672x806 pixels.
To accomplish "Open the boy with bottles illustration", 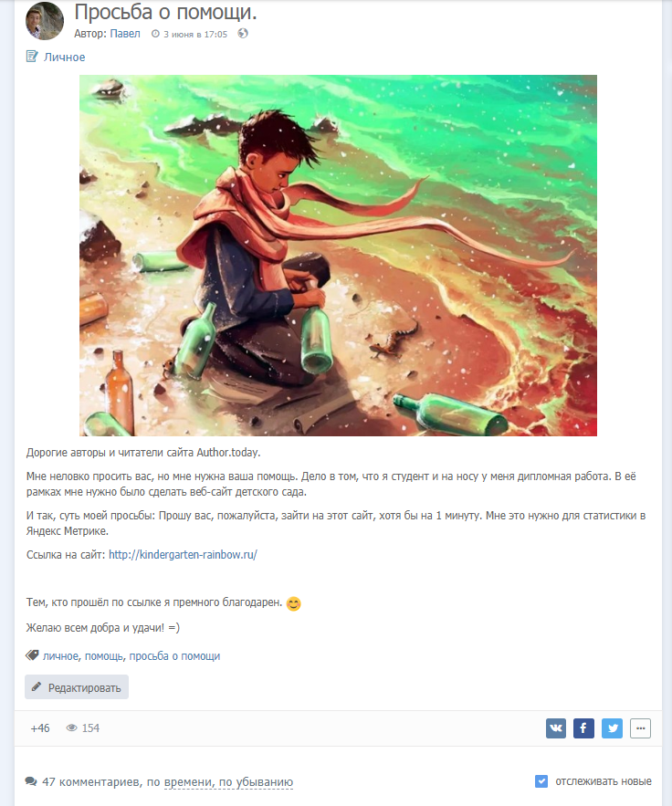I will (338, 256).
